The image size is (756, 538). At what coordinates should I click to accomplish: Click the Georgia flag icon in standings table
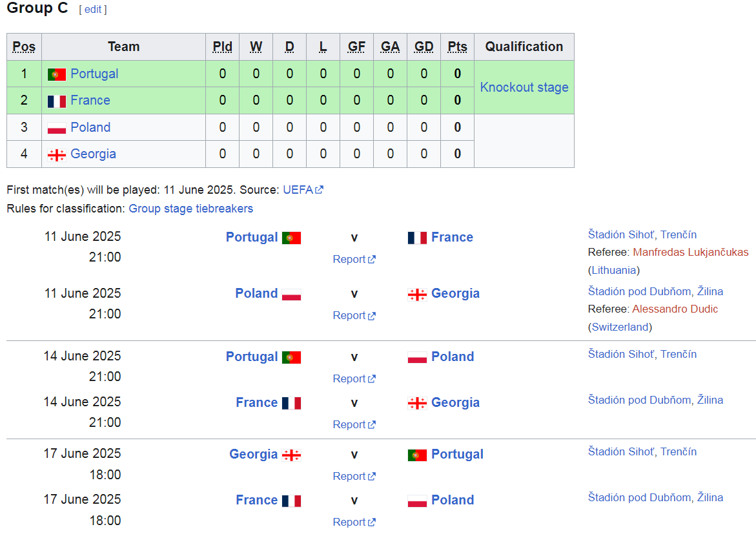(x=56, y=155)
